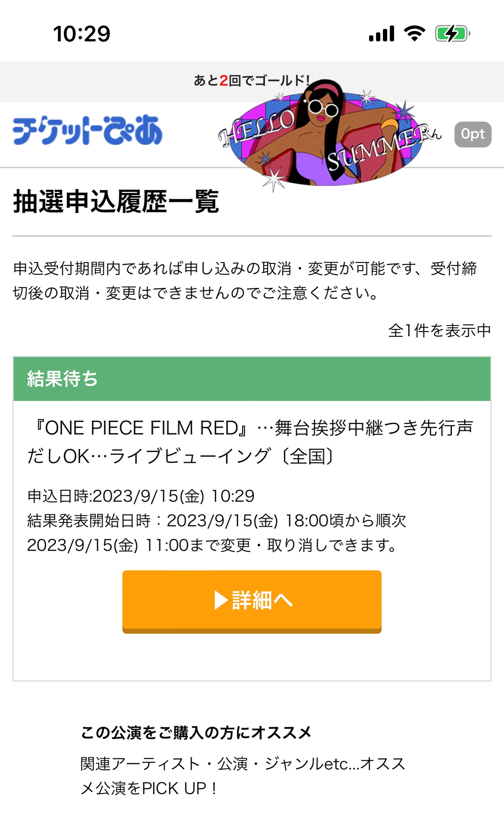Tap the 全1件を表示中 result count

439,331
